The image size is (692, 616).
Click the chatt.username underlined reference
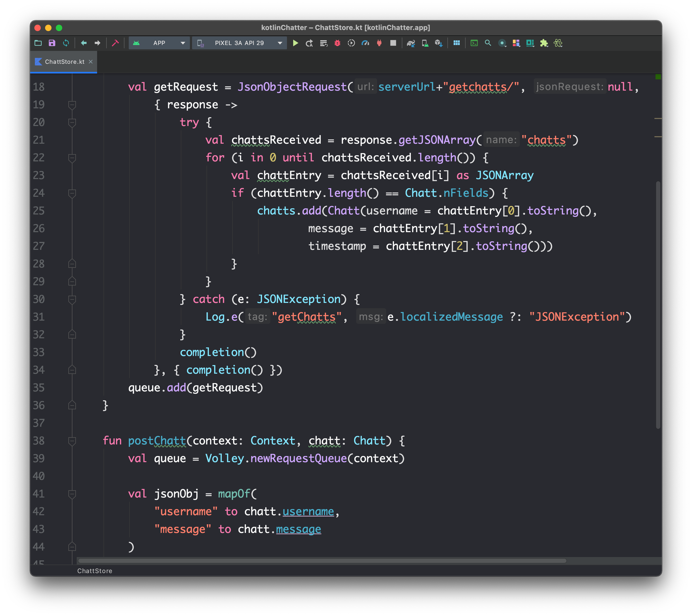coord(308,511)
